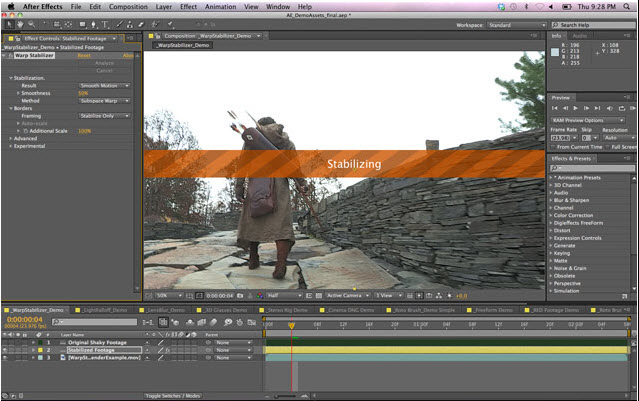Click the _WarpStabilizer_Demo comp breadcrumb button

[x=183, y=45]
